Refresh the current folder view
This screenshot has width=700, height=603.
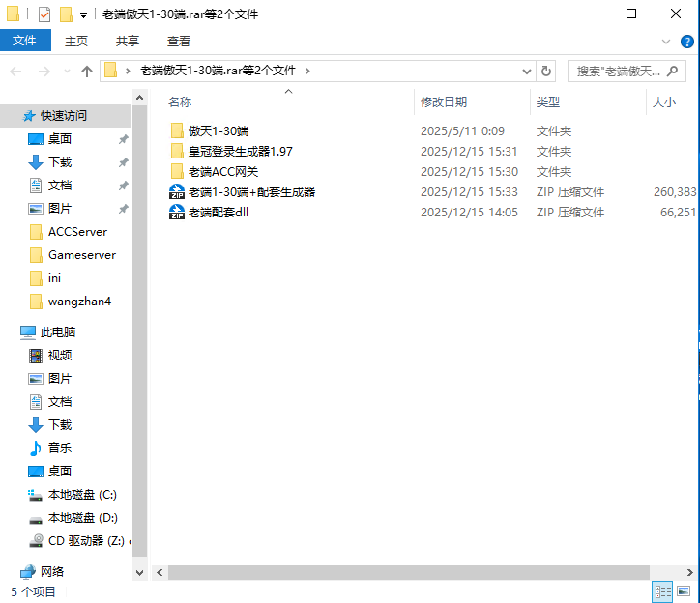pos(546,71)
